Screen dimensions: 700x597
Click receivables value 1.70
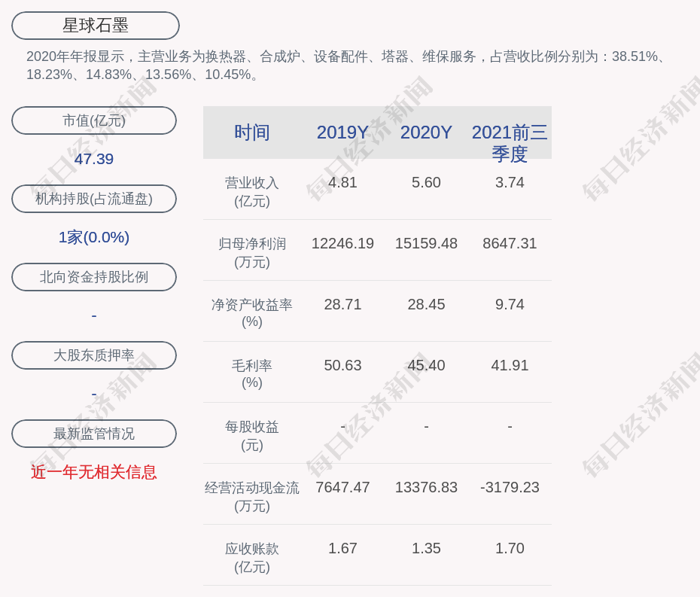click(x=510, y=548)
